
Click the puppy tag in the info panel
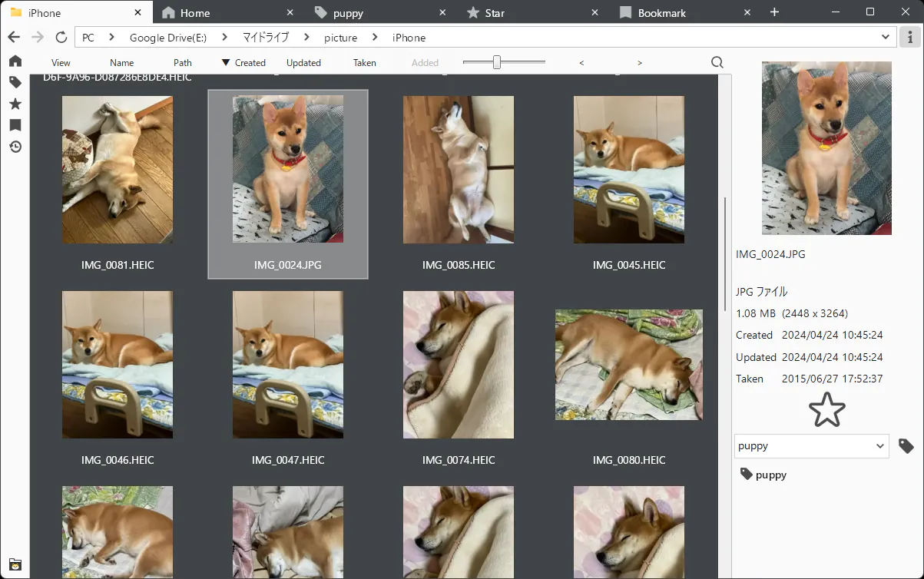[763, 475]
